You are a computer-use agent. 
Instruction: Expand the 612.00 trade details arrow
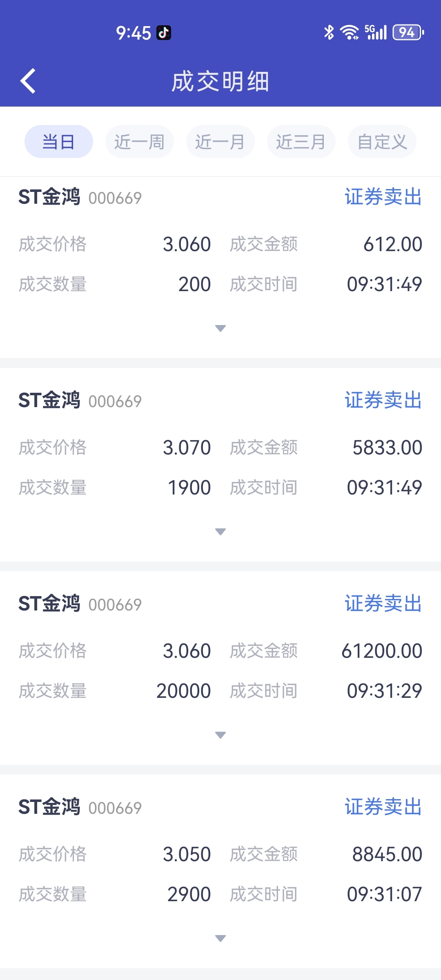[x=220, y=328]
